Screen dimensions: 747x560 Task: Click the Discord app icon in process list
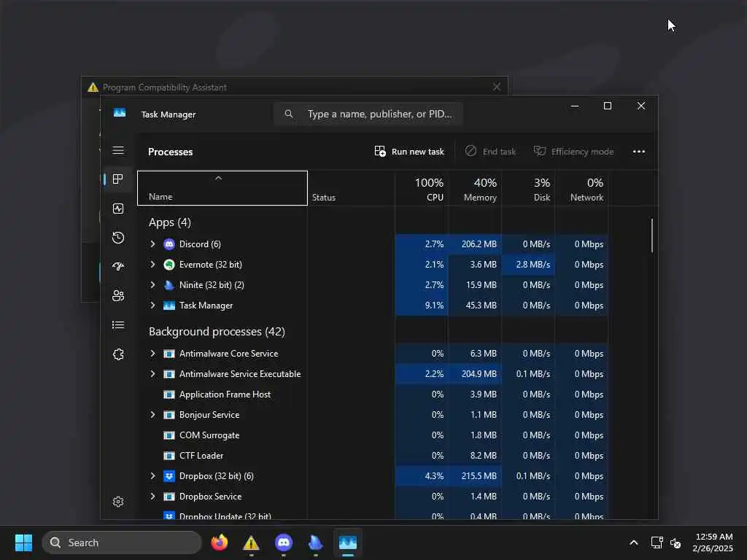tap(169, 244)
